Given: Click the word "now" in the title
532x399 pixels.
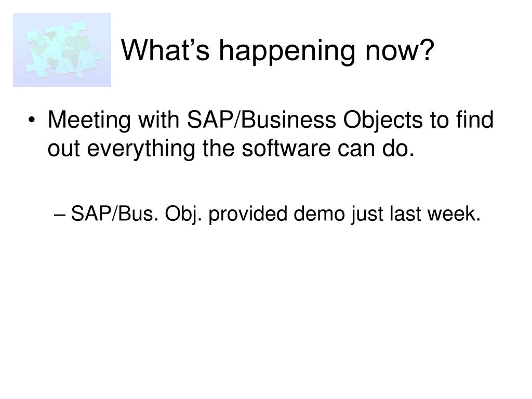Looking at the screenshot, I should point(392,52).
